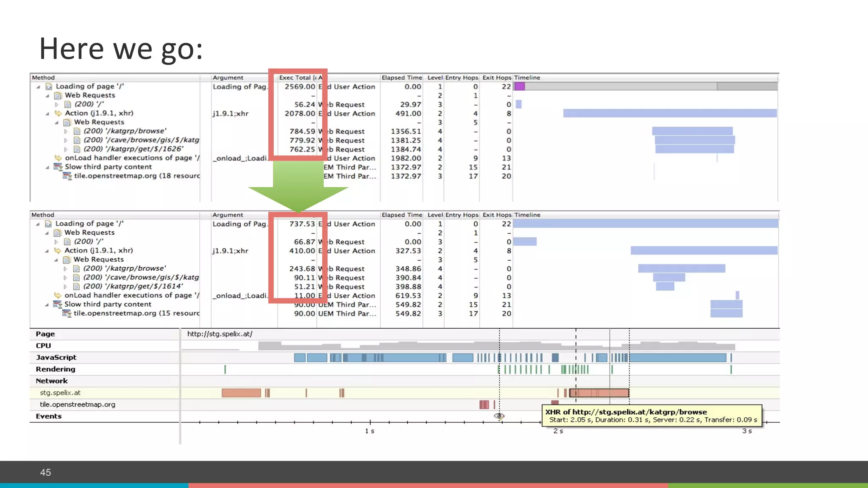Collapse bottom 'Slow third party content' node
This screenshot has width=868, height=488.
tap(47, 305)
